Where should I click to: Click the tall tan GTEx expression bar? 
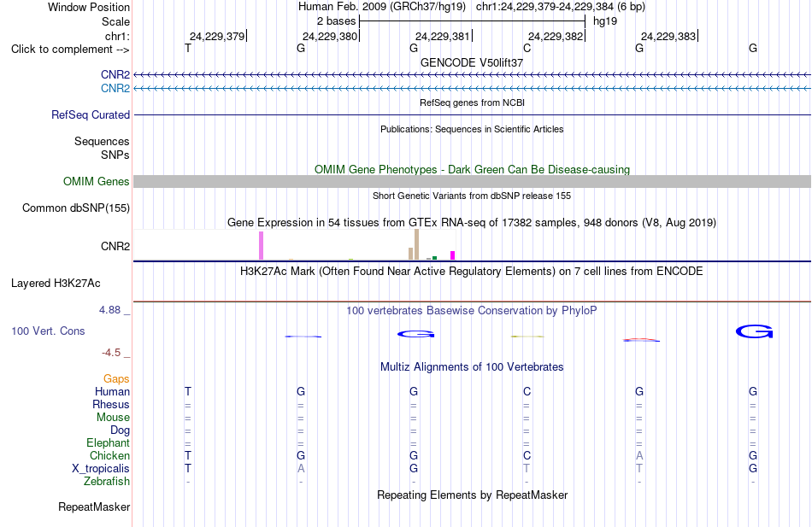416,244
